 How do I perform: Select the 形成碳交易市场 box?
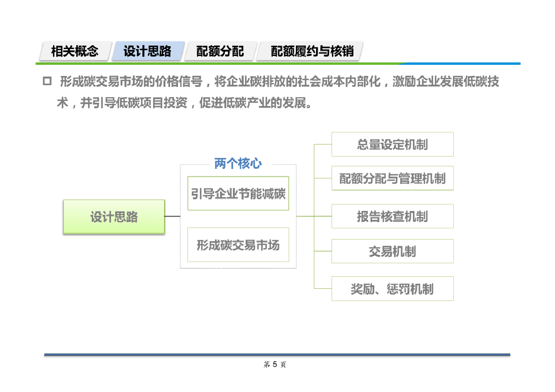238,245
